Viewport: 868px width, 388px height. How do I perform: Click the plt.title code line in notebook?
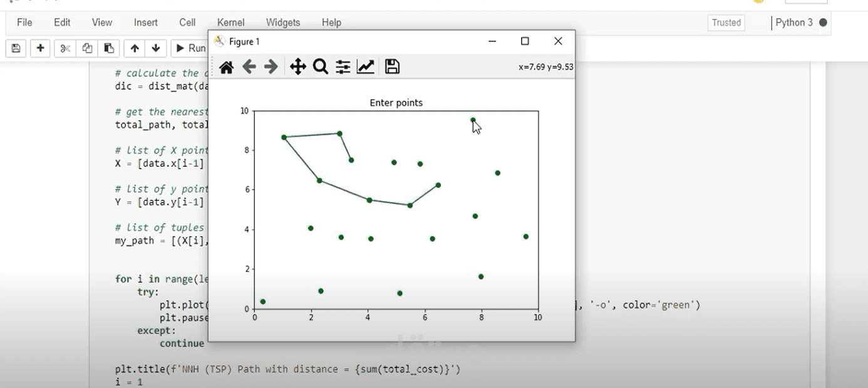[287, 369]
